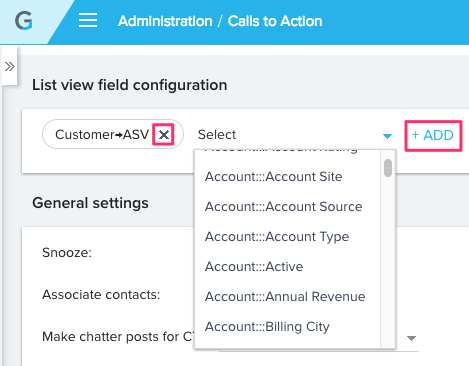Click the List view field configuration heading
The width and height of the screenshot is (469, 366).
coord(130,85)
